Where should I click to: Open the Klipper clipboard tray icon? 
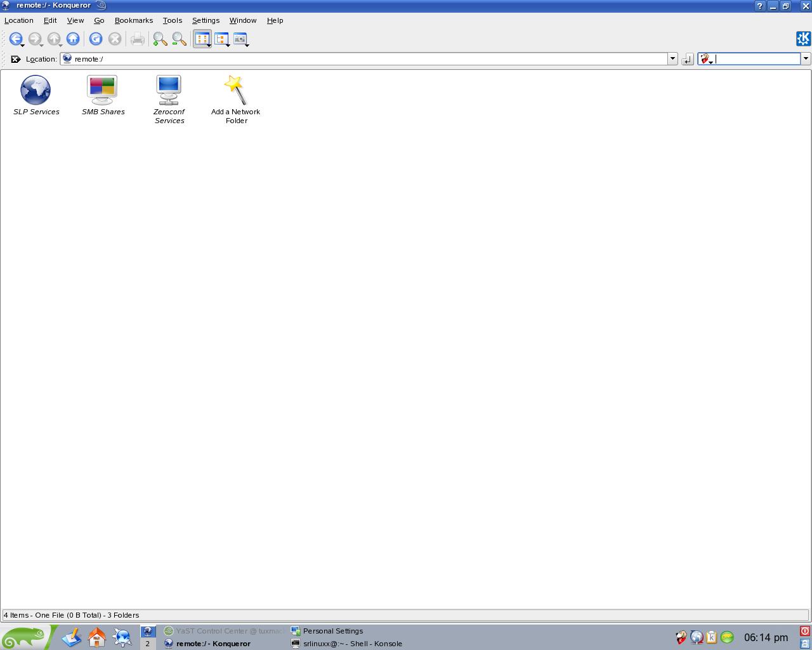coord(712,637)
